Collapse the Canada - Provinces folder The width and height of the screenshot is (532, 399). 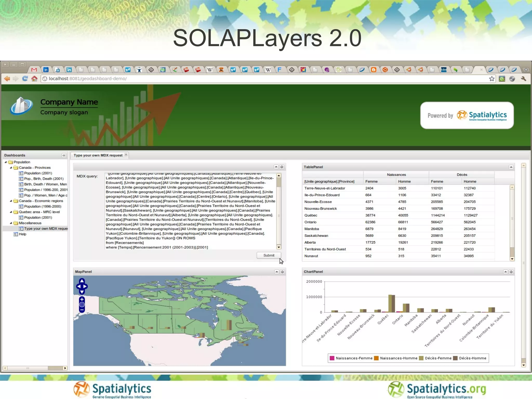[11, 168]
